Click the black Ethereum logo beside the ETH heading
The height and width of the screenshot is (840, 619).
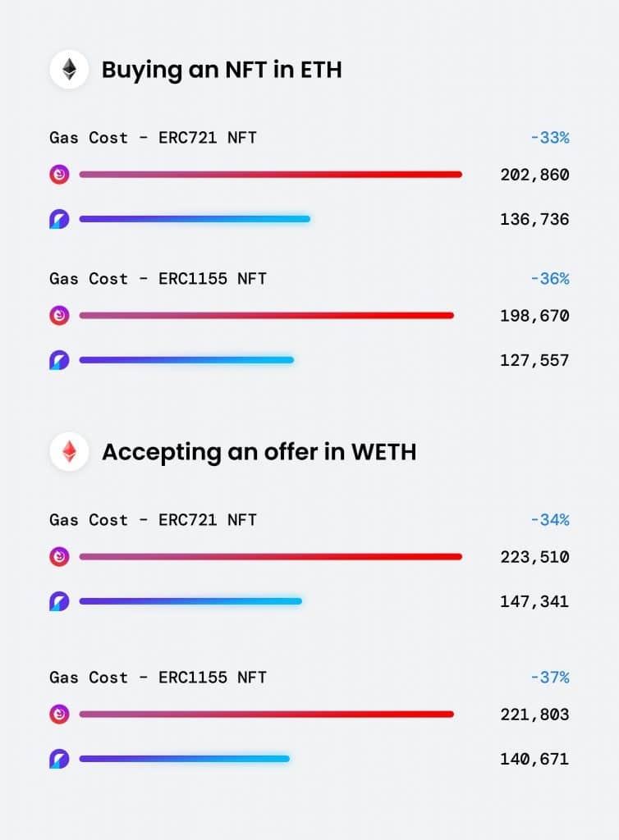click(69, 70)
